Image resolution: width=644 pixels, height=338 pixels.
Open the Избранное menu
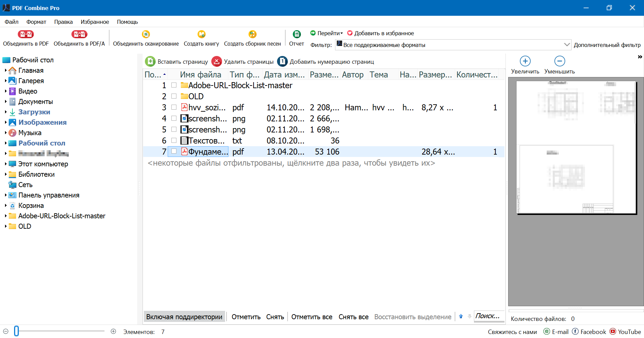(x=95, y=22)
